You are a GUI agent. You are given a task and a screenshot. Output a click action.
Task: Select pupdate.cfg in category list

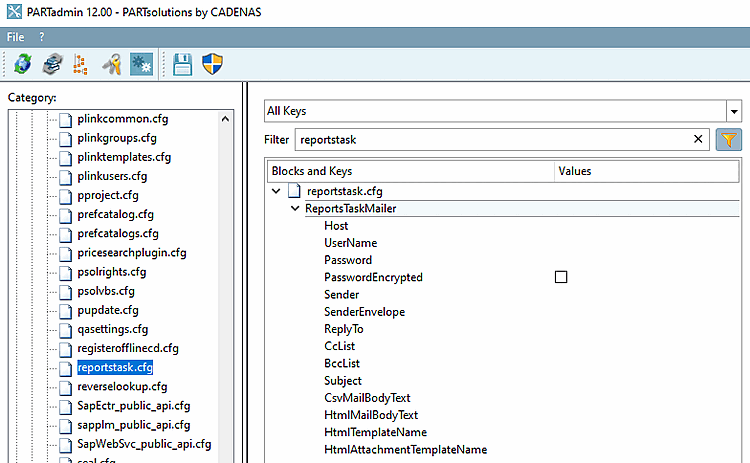(108, 310)
